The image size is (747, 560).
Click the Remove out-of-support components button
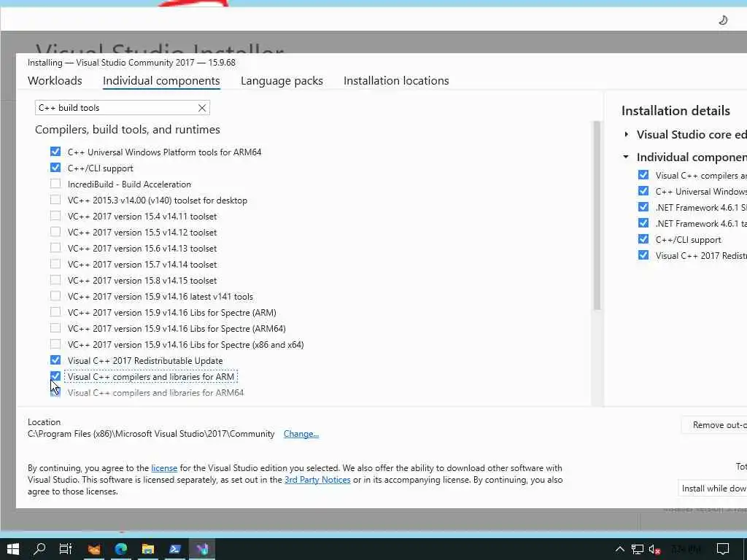click(714, 425)
